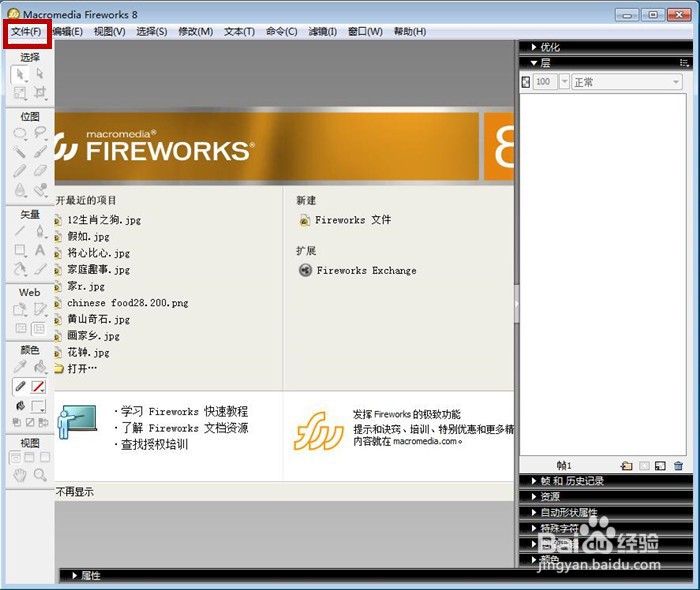Create a new Fireworks 文件

[x=346, y=220]
